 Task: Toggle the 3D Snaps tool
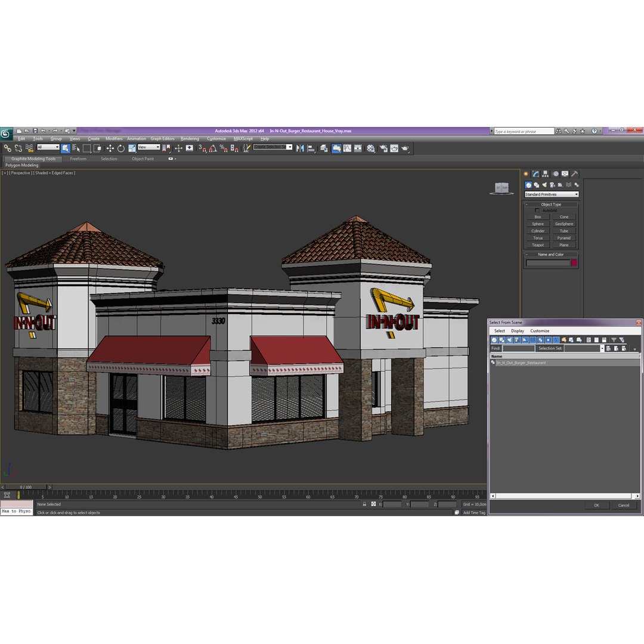(202, 148)
